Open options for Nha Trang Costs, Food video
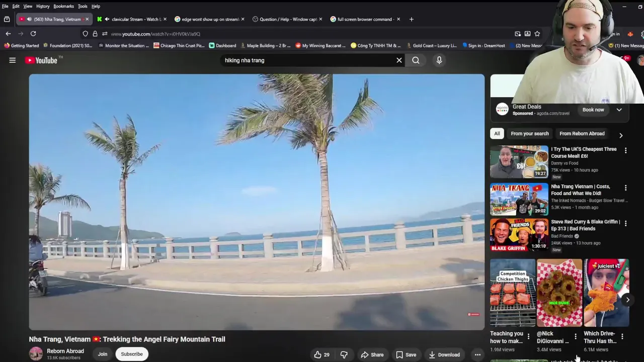Screen dimensions: 644x362 [625, 188]
